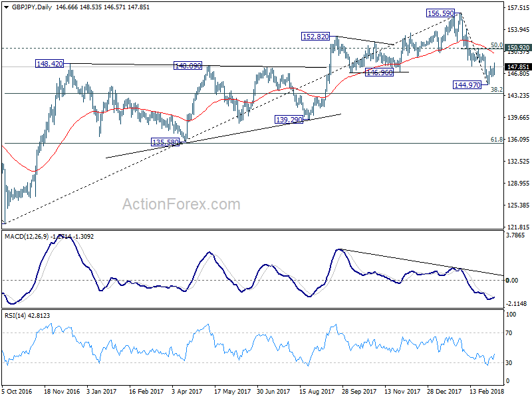Click the 157.515 price axis value
Viewport: 532px width, 399px height.
coord(518,8)
